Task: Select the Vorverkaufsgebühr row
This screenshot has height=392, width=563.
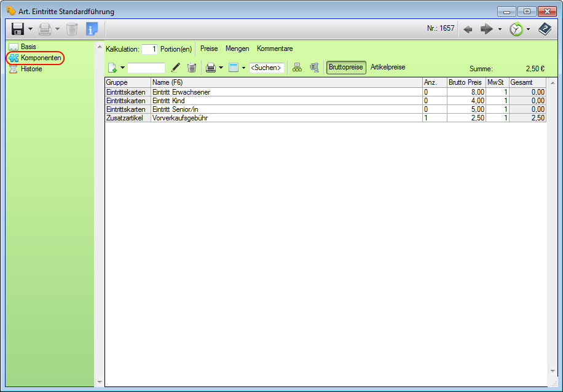Action: point(179,117)
